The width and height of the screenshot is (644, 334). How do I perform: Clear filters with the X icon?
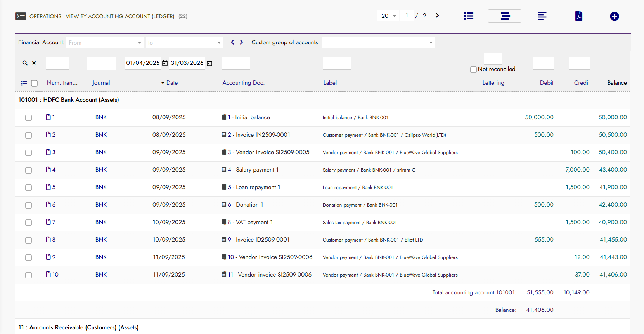pos(34,63)
